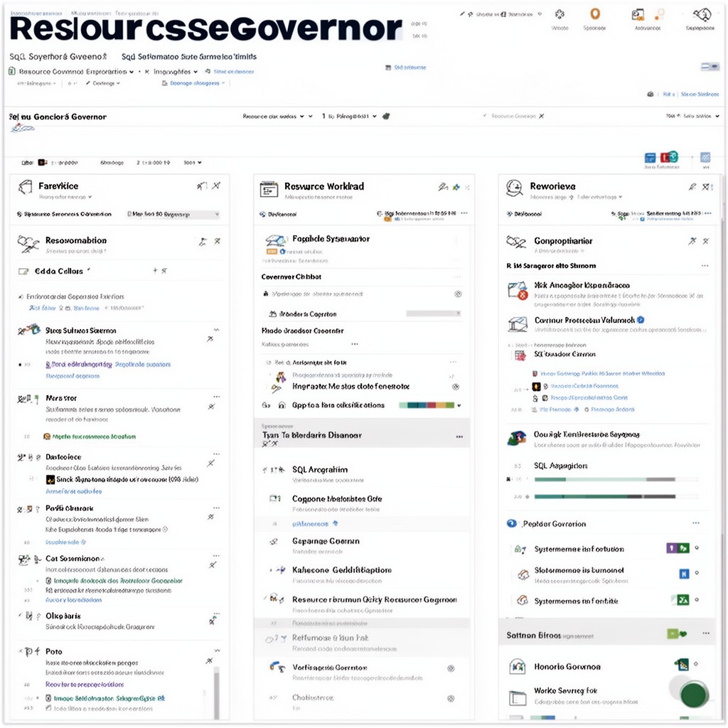Open the Mgeto feconomenco Stootion link
Image resolution: width=728 pixels, height=728 pixels.
point(94,437)
